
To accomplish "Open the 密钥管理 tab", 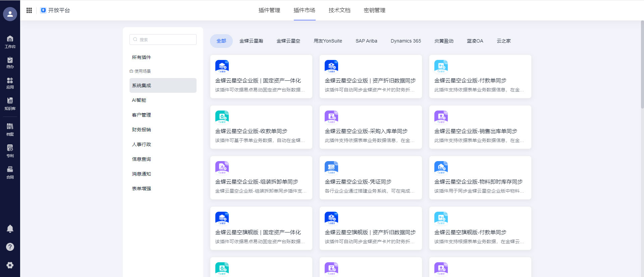I will 374,10.
